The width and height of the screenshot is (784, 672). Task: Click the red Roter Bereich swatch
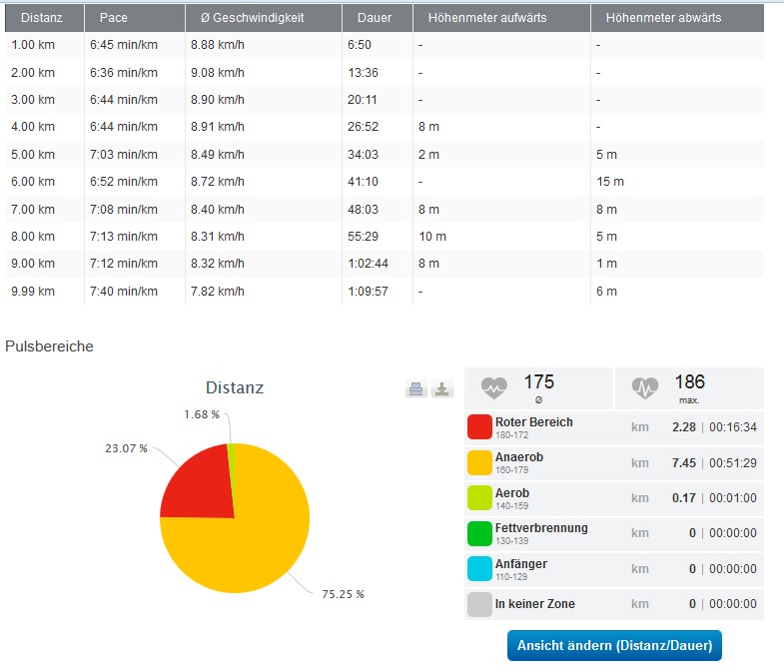[479, 427]
